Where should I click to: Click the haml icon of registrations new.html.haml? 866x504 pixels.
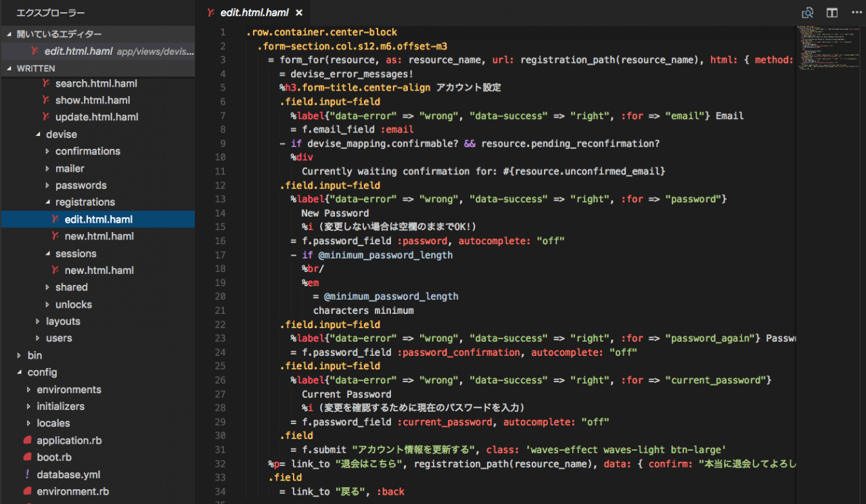pos(55,236)
